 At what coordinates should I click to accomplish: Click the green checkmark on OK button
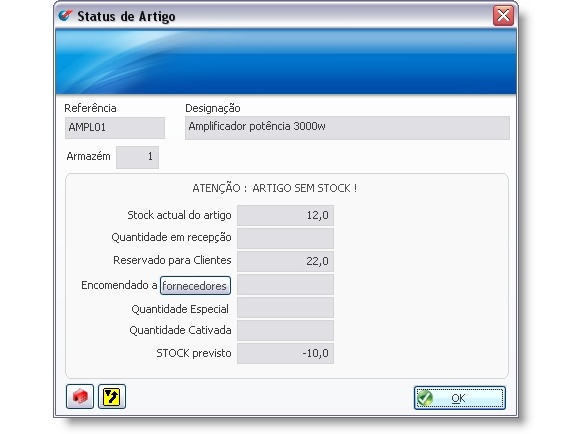tap(425, 398)
